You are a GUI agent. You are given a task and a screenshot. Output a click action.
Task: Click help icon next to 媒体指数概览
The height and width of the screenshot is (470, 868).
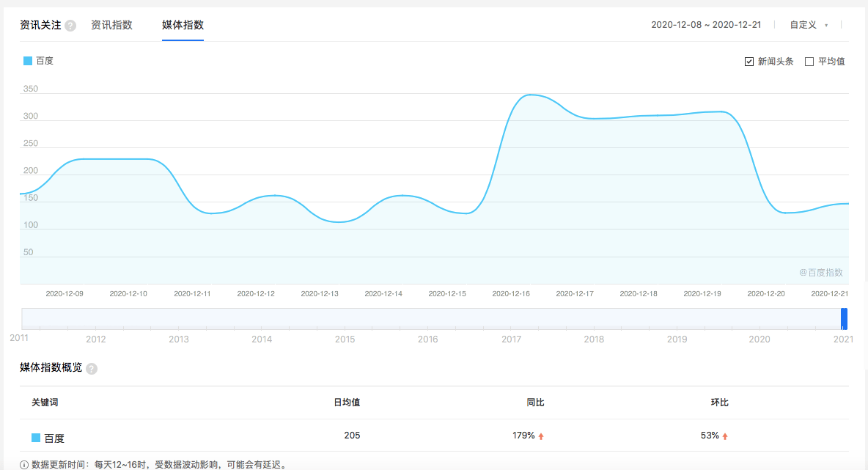pos(92,369)
